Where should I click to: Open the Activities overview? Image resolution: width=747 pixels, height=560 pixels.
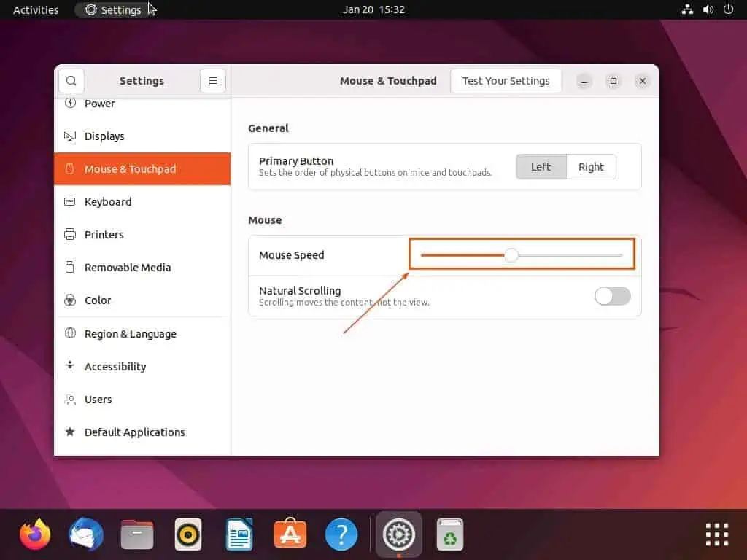(x=35, y=9)
